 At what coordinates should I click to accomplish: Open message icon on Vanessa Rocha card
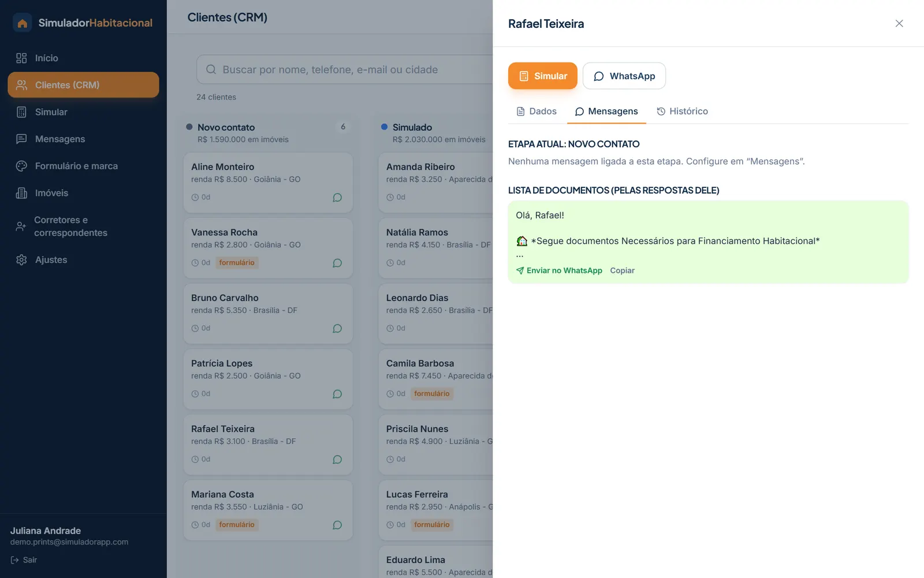pos(337,263)
